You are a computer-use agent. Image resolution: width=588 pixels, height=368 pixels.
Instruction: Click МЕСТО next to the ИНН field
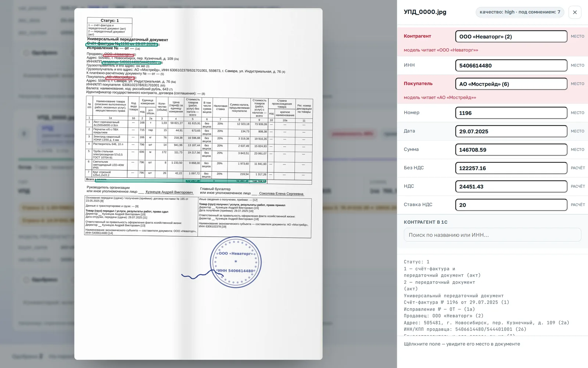(x=577, y=66)
